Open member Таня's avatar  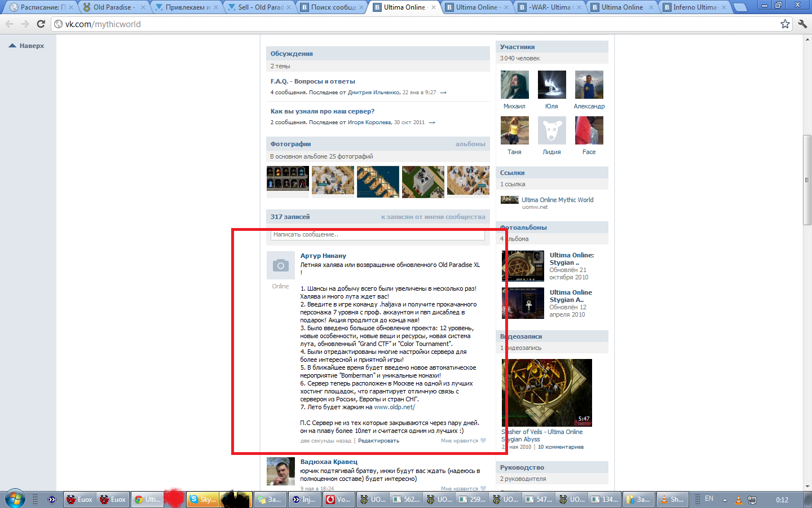[x=515, y=130]
